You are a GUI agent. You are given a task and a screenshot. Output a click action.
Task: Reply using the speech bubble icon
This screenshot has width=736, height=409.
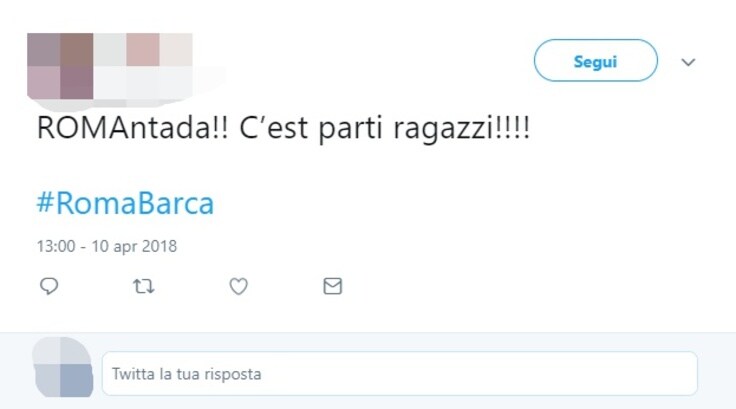click(x=49, y=286)
